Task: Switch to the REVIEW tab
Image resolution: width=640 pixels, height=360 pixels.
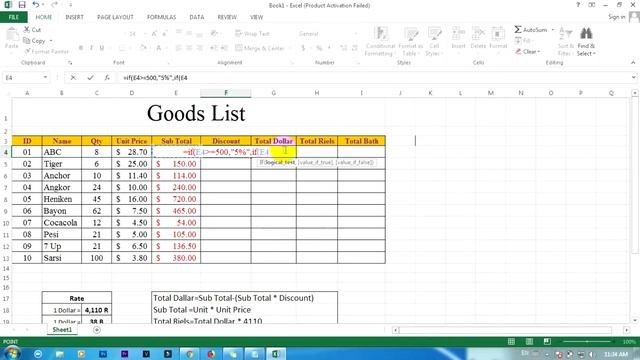Action: (x=227, y=17)
